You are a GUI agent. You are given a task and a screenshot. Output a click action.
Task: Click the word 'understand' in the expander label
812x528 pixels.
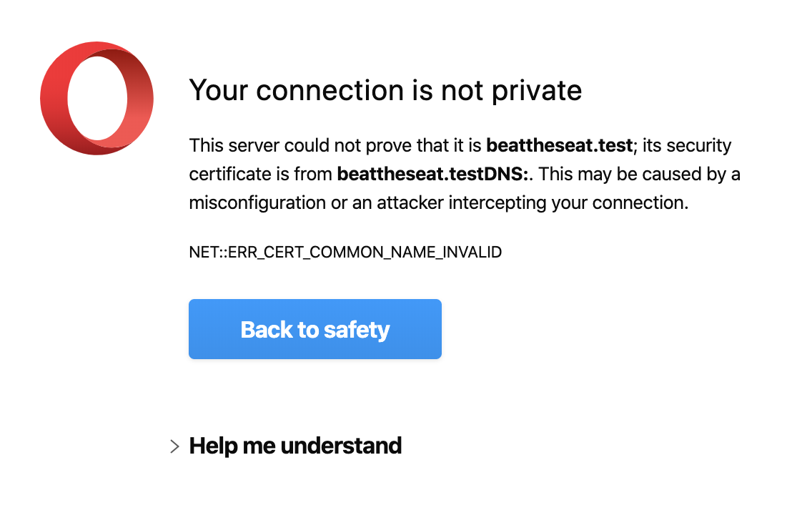click(x=341, y=446)
